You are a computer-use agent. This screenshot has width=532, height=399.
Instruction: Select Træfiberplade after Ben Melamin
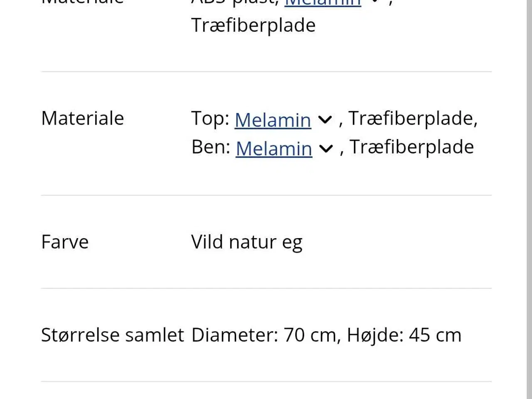pos(411,147)
